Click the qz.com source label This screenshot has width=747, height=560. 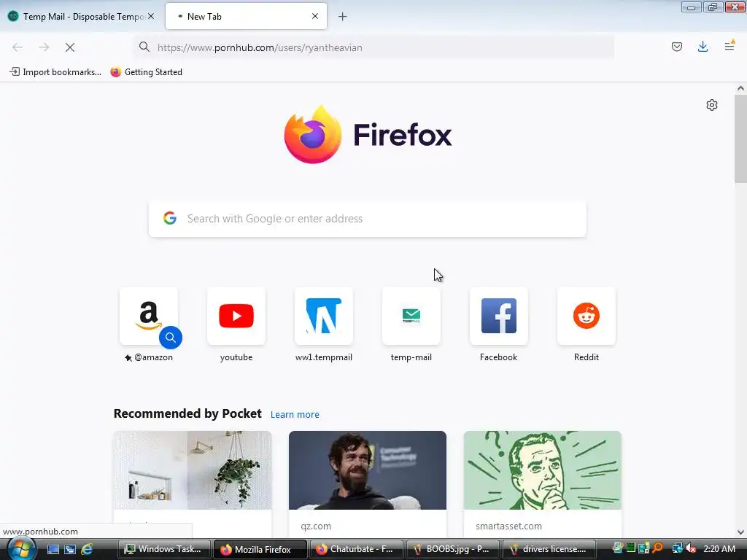coord(316,526)
